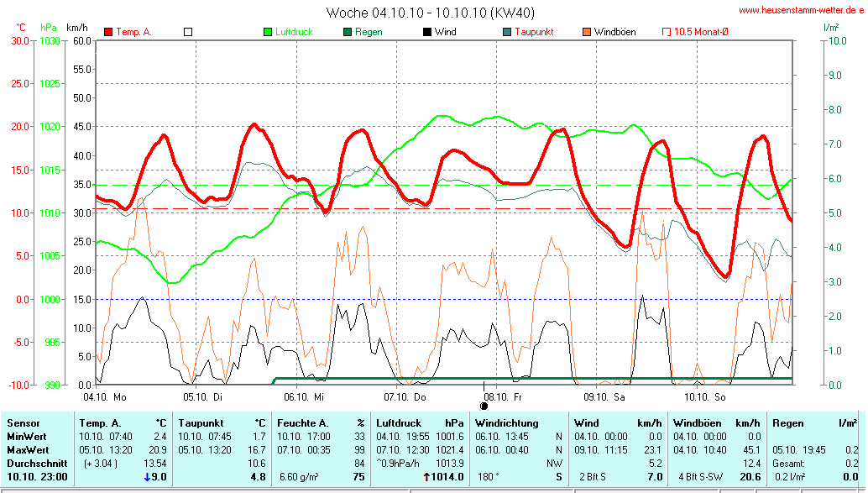Click the light green Luftdruck legend square
Image resolution: width=868 pixels, height=493 pixels.
(268, 32)
